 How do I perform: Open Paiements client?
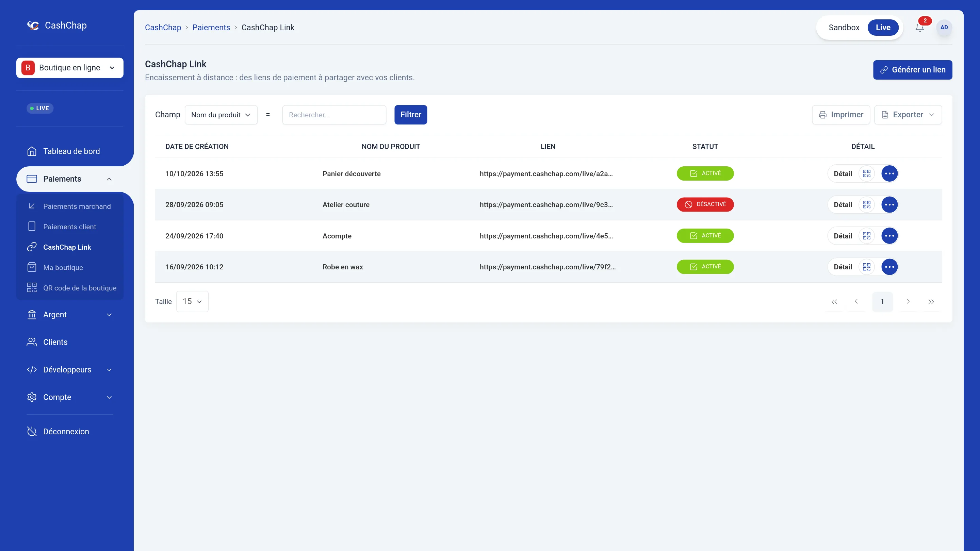tap(62, 227)
